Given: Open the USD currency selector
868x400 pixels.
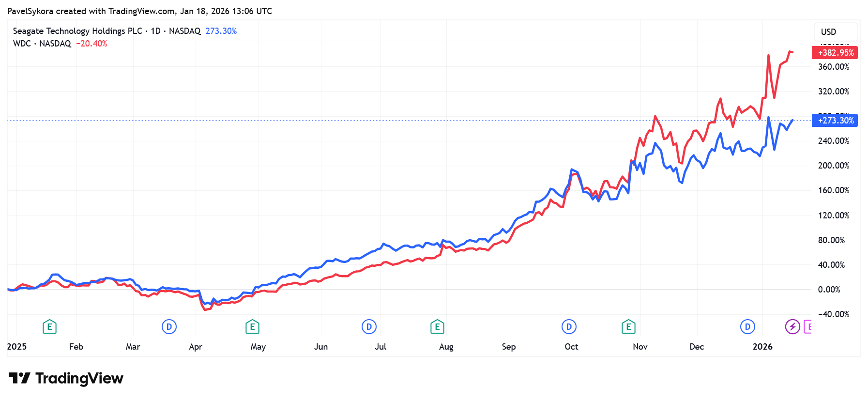Looking at the screenshot, I should (x=836, y=32).
